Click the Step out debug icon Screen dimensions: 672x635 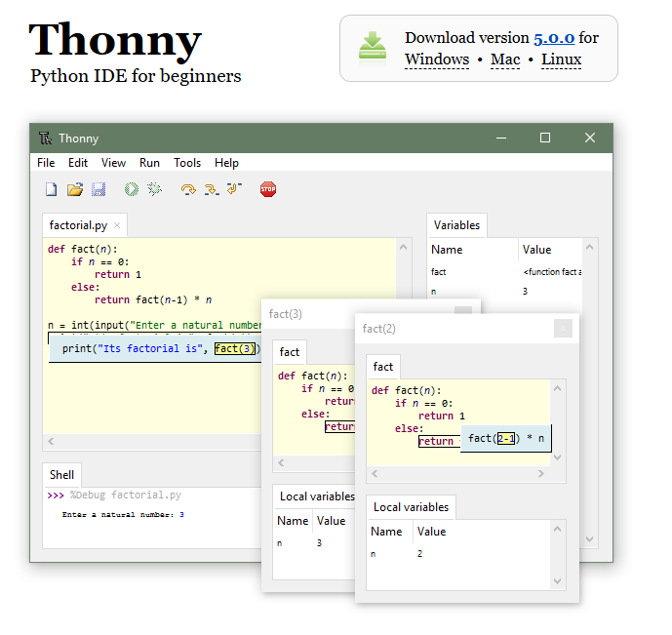(234, 188)
